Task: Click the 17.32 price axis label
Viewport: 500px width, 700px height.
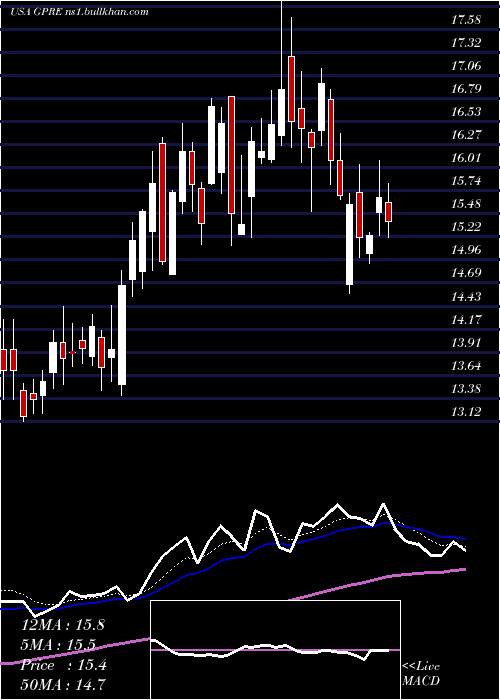Action: [x=467, y=43]
